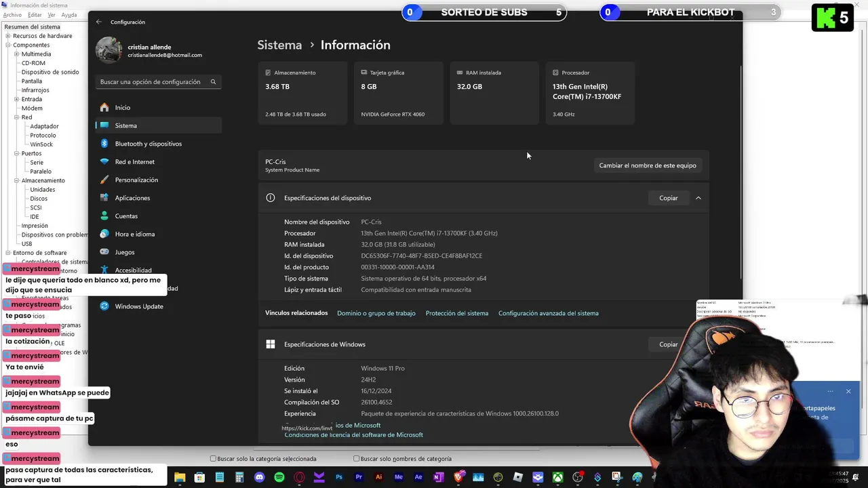Expand Recursos de hardware tree node
868x488 pixels.
tap(8, 36)
